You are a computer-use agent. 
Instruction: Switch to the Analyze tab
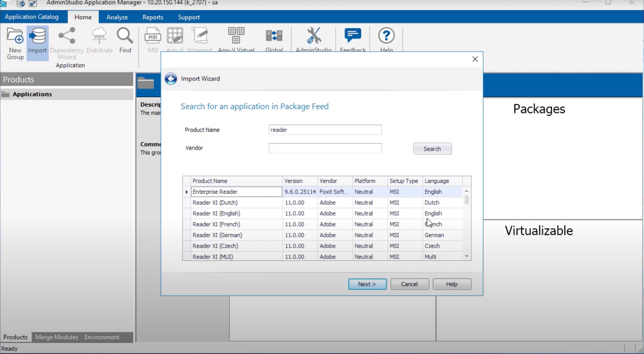(117, 17)
